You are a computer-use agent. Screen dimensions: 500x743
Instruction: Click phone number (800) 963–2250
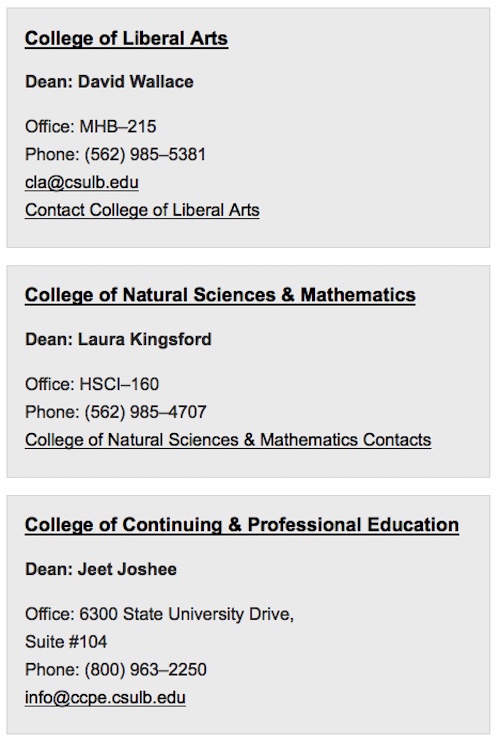(x=145, y=670)
